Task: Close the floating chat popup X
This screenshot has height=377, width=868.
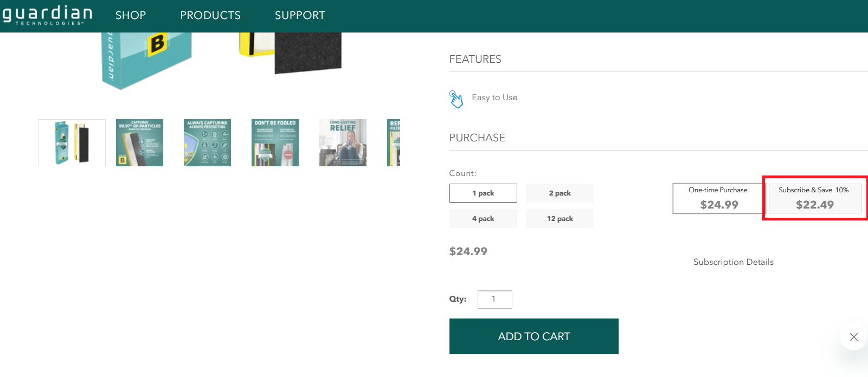Action: pyautogui.click(x=853, y=337)
